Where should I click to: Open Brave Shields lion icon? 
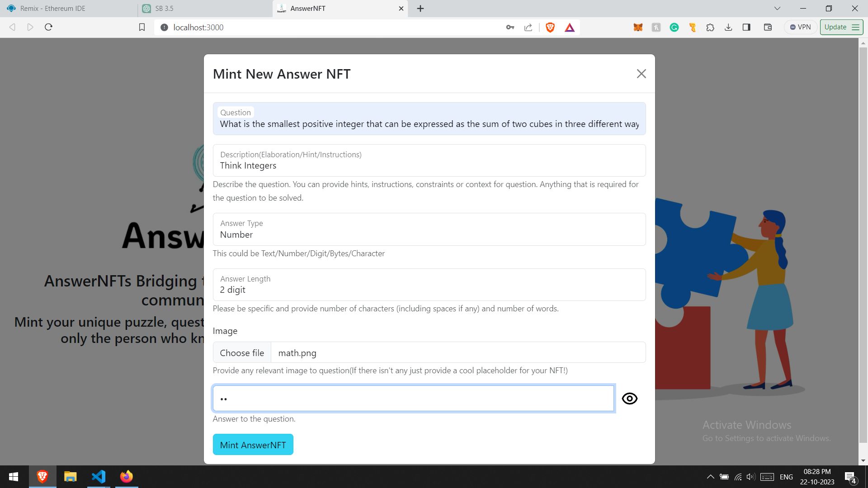(x=550, y=28)
